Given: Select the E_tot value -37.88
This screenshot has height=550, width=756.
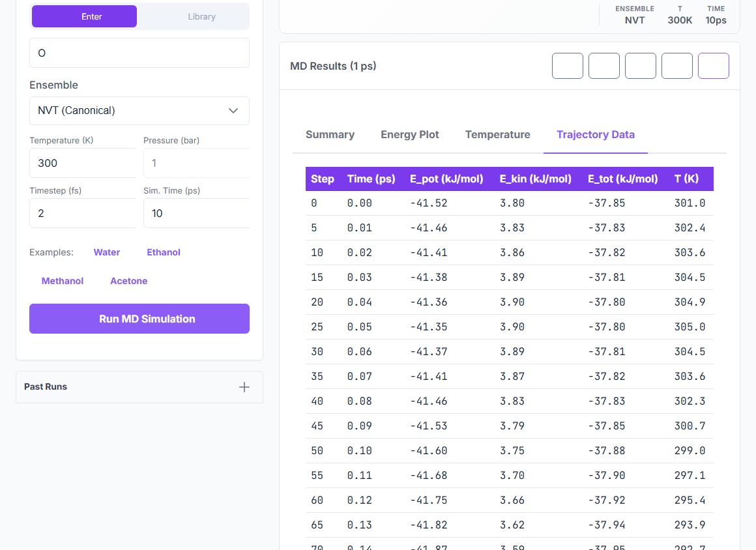Looking at the screenshot, I should (x=607, y=451).
